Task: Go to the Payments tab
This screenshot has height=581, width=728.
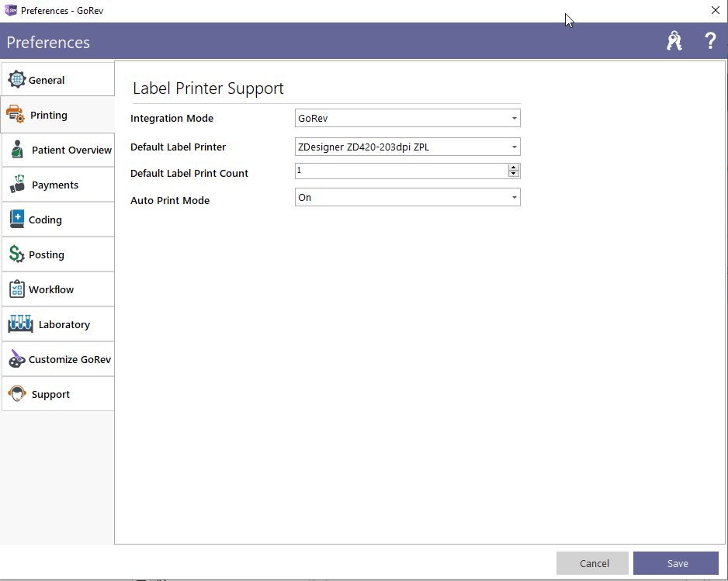Action: [58, 185]
